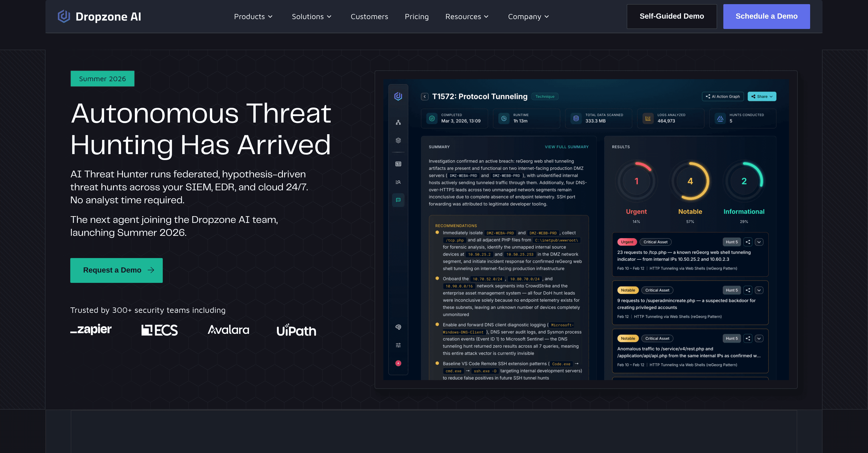Select the network hierarchy icon in the sidebar
Screen dimensions: 868x453
pos(398,123)
